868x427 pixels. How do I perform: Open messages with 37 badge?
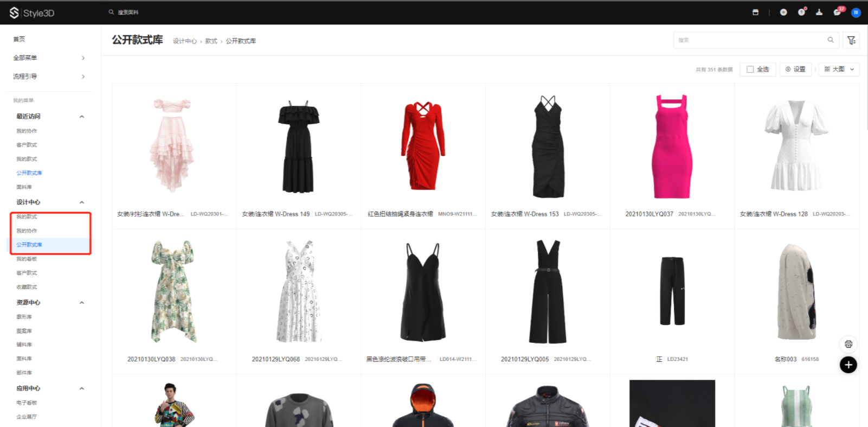837,12
